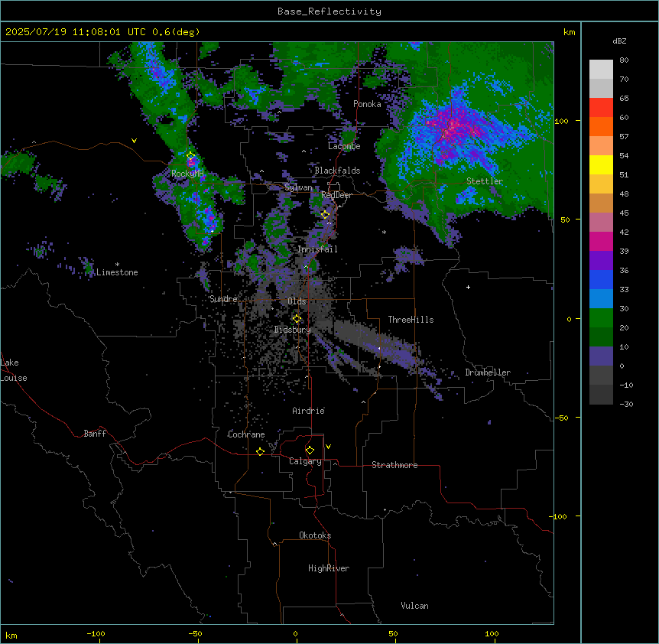Click the Calgary city label

click(305, 461)
